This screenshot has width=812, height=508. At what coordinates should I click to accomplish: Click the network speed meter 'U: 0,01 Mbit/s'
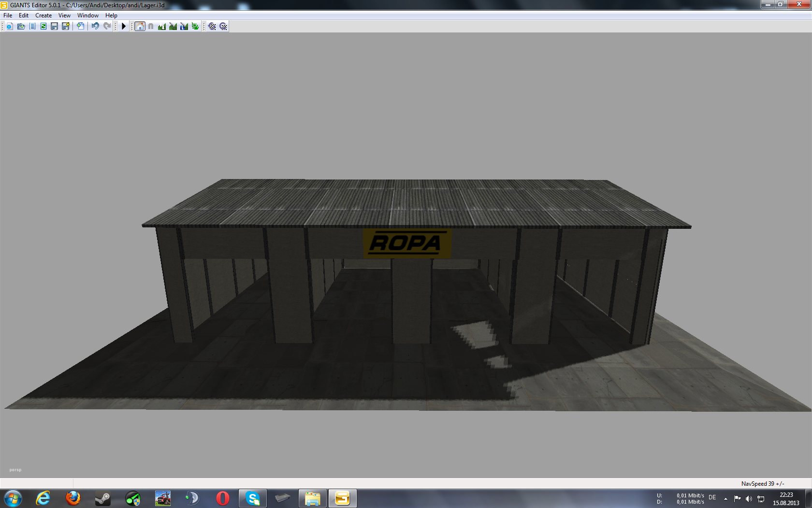(x=681, y=496)
